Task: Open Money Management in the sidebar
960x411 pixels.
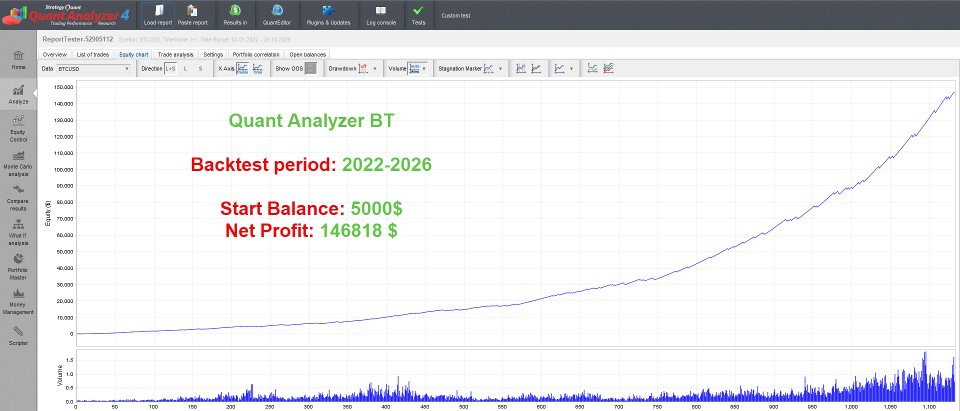Action: point(18,301)
